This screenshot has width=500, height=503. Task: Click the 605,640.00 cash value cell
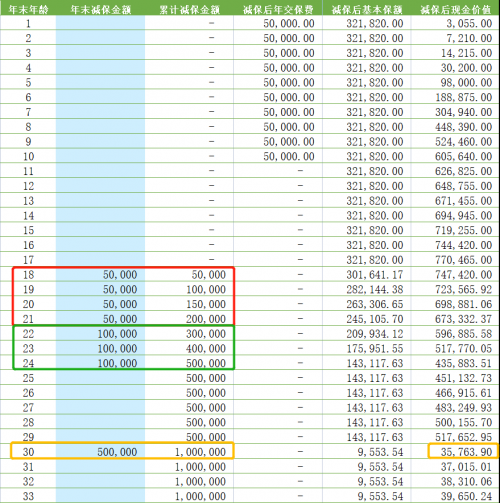coord(455,156)
